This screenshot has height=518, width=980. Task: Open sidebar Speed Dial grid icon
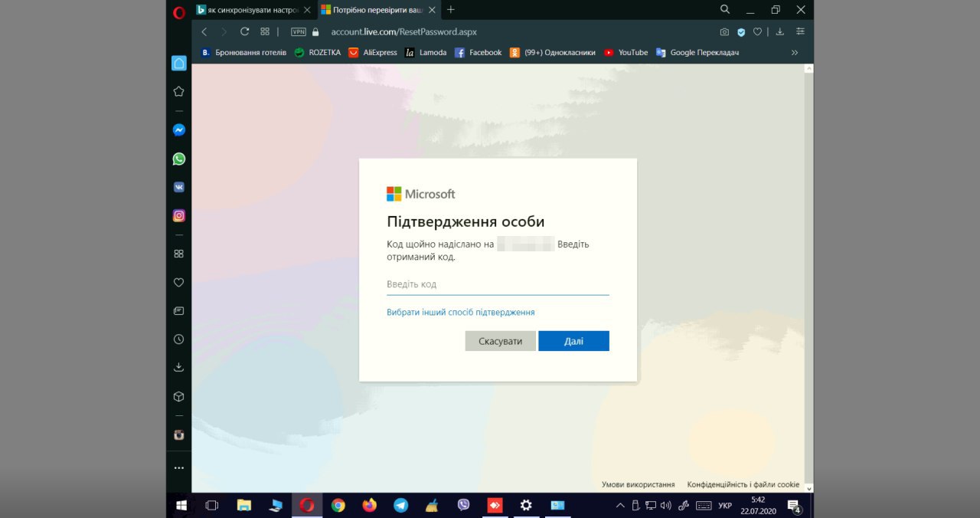click(x=178, y=254)
